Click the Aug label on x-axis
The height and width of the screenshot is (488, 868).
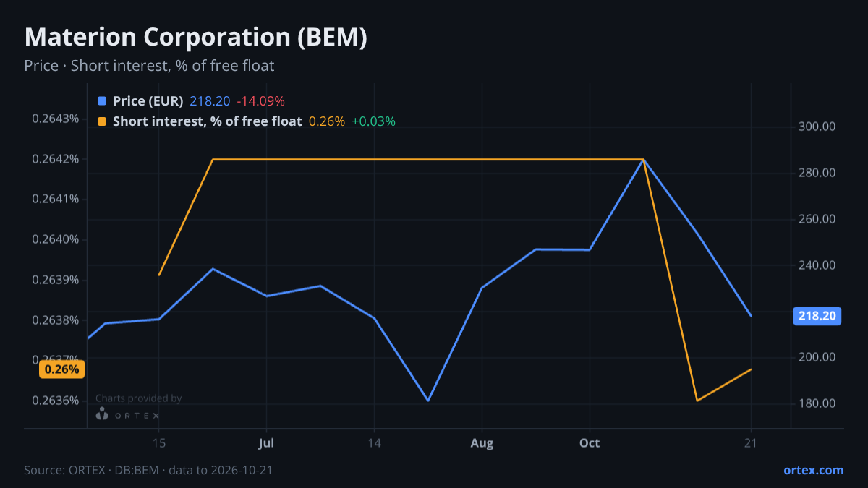[482, 443]
